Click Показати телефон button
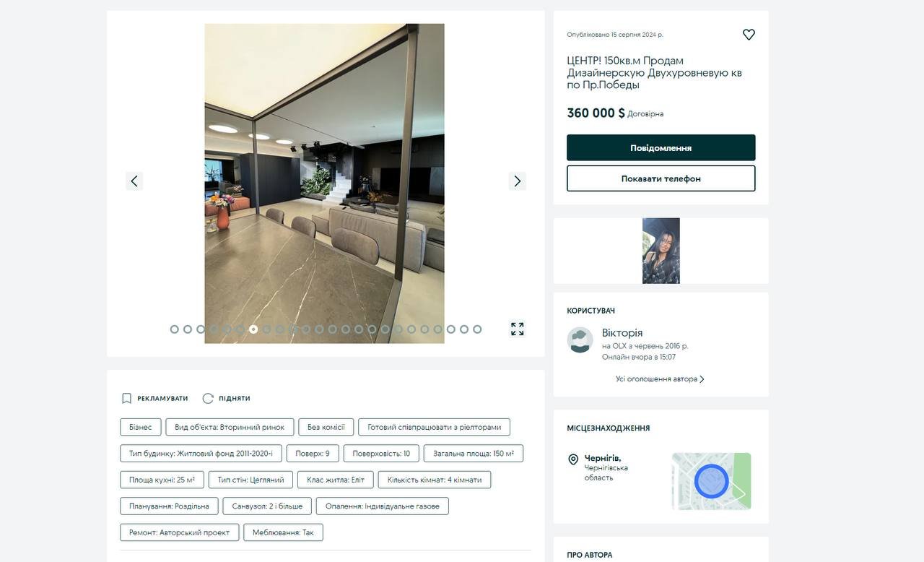Image resolution: width=924 pixels, height=562 pixels. coord(661,178)
